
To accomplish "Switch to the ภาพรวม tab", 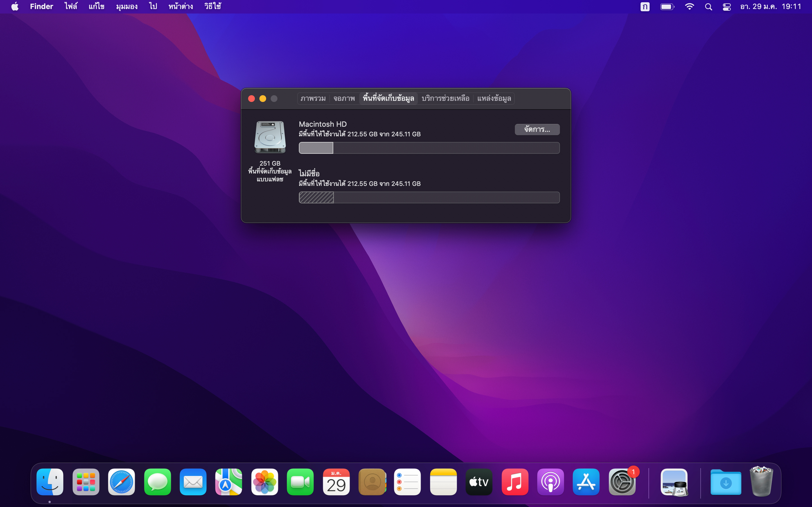I will [x=313, y=99].
